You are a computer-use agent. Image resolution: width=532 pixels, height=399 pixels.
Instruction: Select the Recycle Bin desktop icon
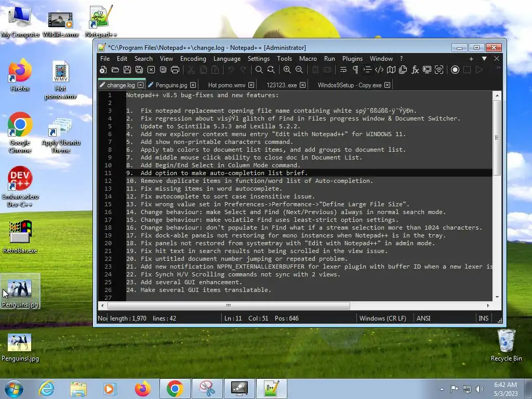(506, 345)
